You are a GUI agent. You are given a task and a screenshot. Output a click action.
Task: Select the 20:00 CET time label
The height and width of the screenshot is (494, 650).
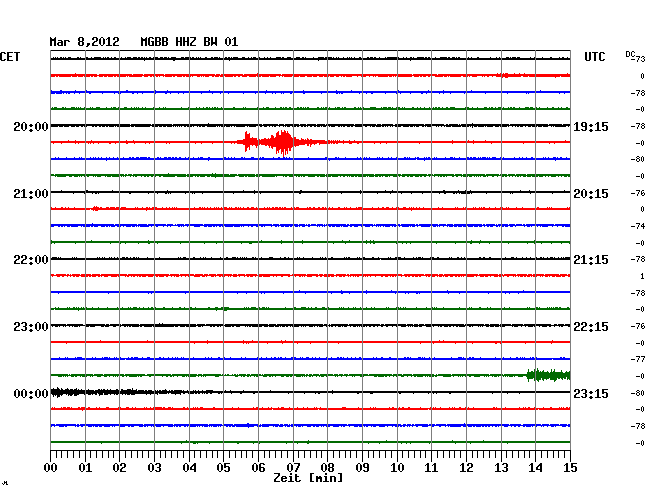click(x=31, y=126)
